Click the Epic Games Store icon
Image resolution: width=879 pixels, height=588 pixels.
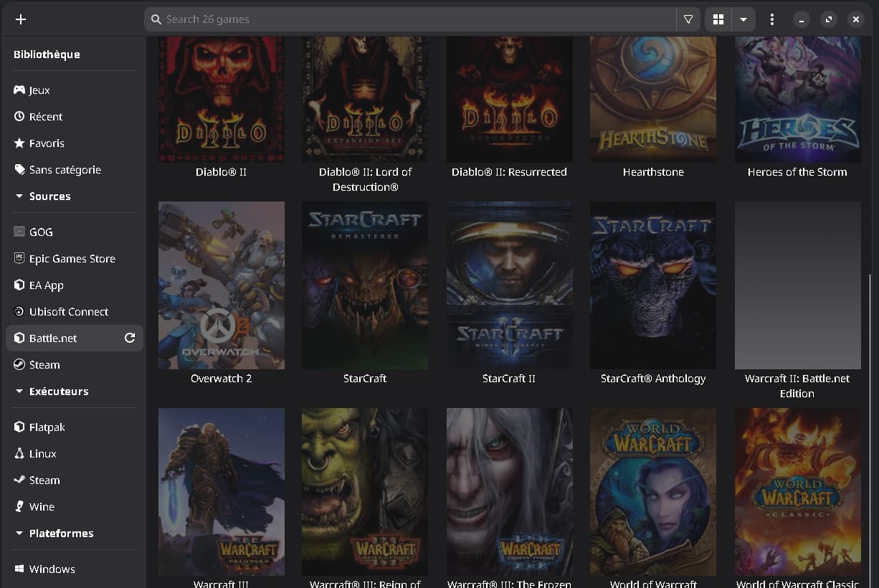[19, 259]
